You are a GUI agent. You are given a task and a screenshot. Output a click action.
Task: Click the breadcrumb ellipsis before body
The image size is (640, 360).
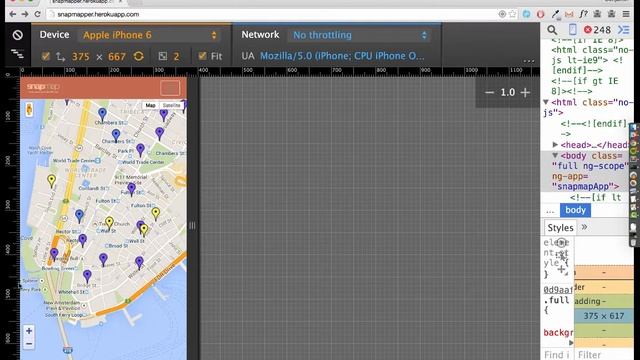click(x=550, y=211)
